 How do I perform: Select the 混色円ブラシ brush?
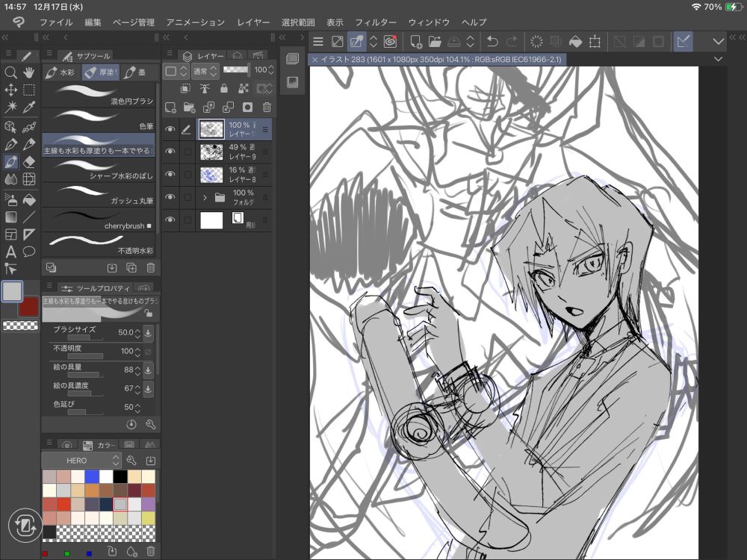pyautogui.click(x=99, y=96)
